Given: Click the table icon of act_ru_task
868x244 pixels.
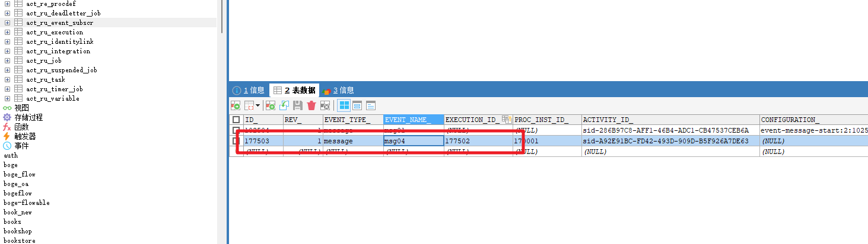Looking at the screenshot, I should 18,79.
